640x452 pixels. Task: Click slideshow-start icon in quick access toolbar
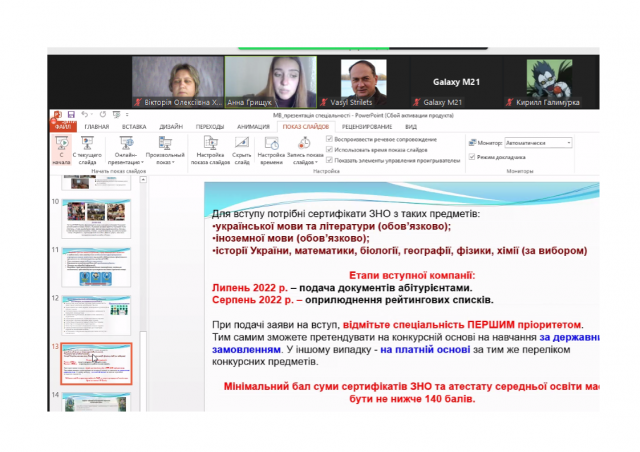(x=116, y=115)
